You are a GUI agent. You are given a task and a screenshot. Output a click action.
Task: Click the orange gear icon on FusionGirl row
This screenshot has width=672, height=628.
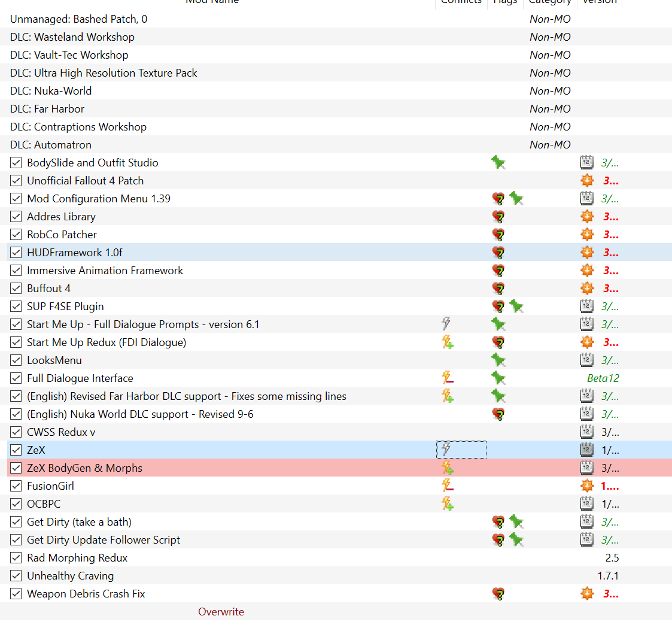point(586,486)
